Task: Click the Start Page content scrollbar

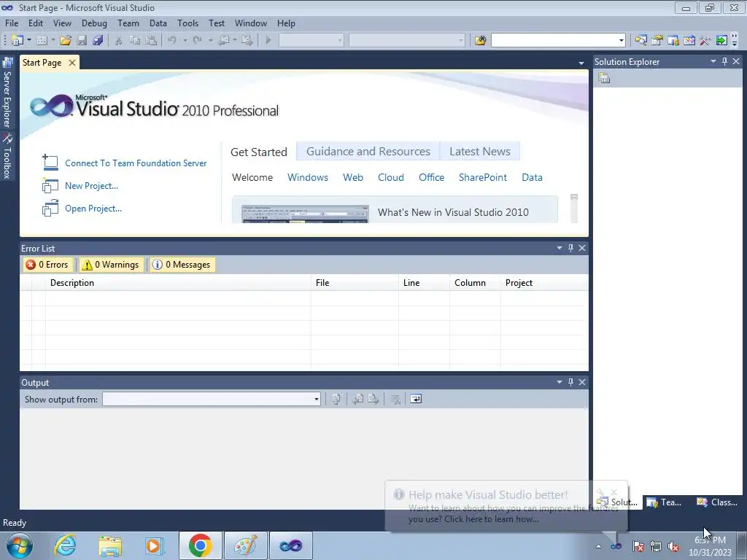Action: coord(574,208)
